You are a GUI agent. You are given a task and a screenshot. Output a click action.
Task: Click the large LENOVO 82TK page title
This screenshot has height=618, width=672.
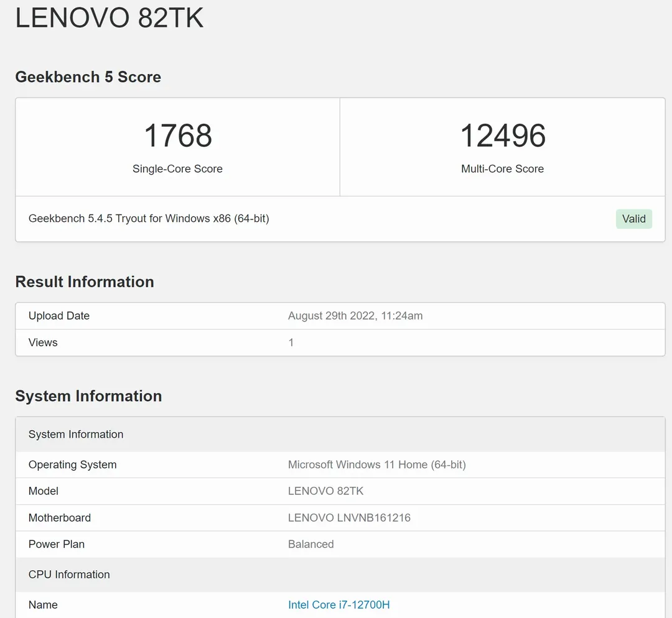point(110,19)
